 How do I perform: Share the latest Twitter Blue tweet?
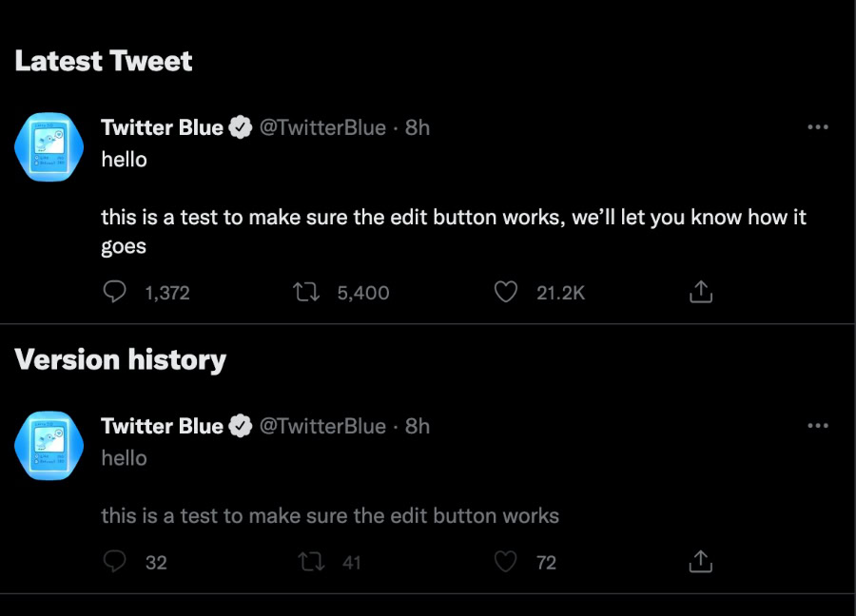coord(700,292)
